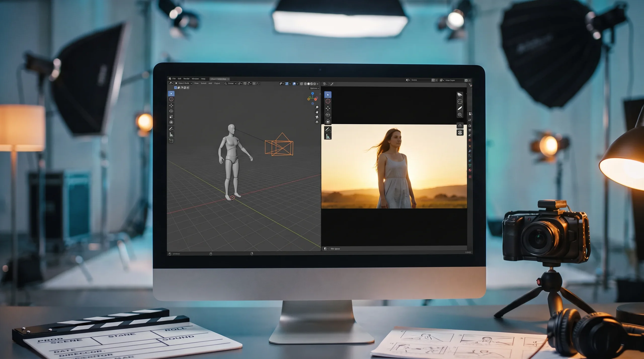Click the camera snapshot icon in right pane

pyautogui.click(x=460, y=133)
